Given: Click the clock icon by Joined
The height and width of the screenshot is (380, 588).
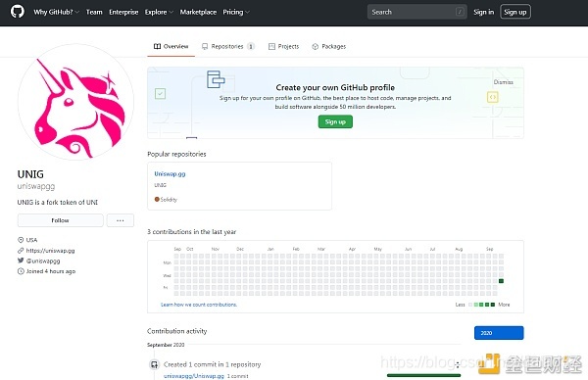Looking at the screenshot, I should tap(21, 271).
